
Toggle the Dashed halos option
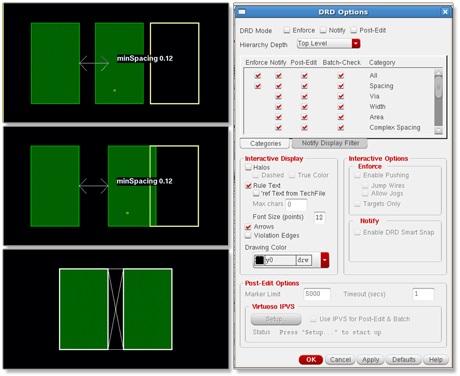point(256,175)
